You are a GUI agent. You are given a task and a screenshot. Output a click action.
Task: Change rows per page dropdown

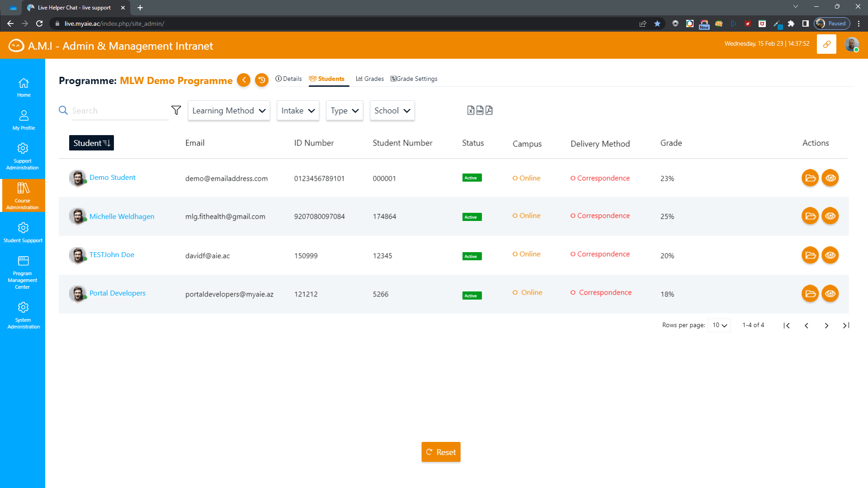tap(719, 325)
